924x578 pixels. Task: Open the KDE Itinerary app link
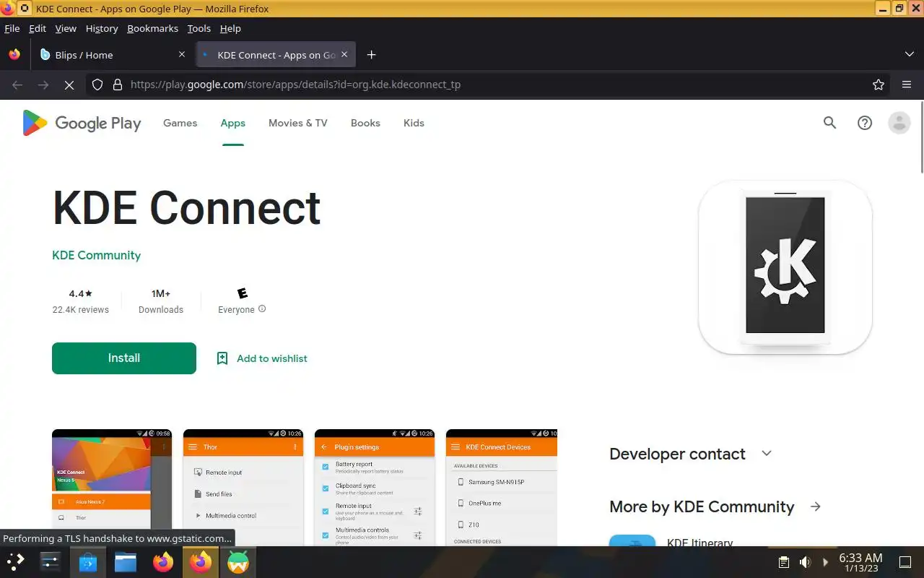pyautogui.click(x=700, y=543)
